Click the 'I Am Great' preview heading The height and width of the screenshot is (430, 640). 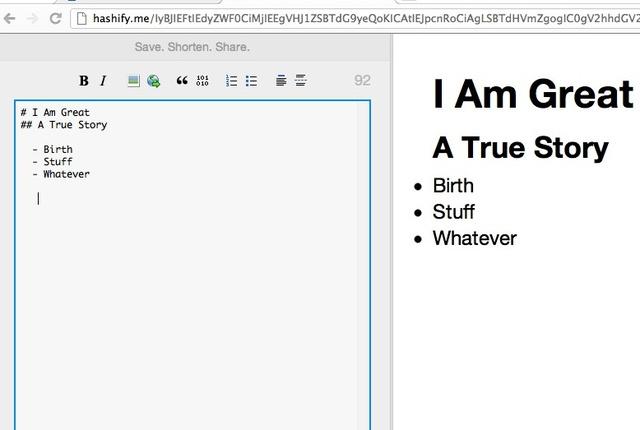click(533, 94)
